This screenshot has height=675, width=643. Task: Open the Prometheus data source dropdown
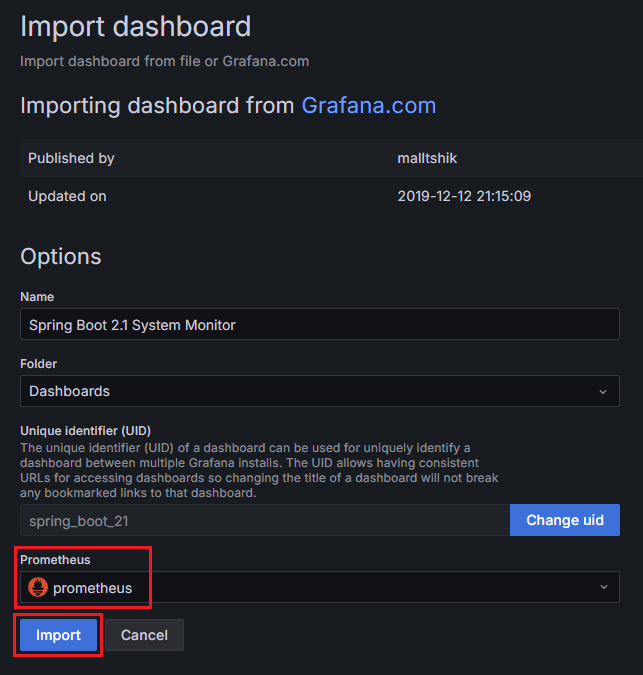[x=320, y=587]
